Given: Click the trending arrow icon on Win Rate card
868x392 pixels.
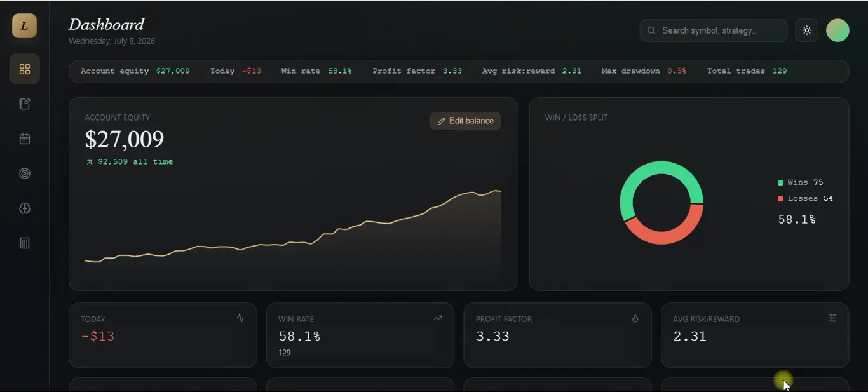Looking at the screenshot, I should click(438, 318).
